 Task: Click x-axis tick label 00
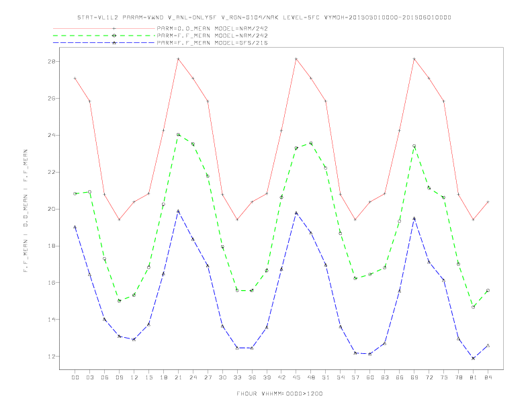75,377
